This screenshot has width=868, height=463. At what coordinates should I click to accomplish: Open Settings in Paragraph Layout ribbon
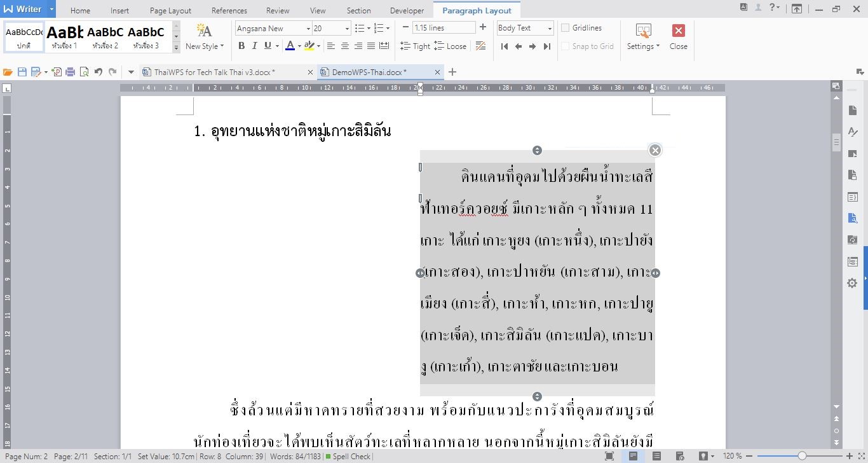coord(643,37)
